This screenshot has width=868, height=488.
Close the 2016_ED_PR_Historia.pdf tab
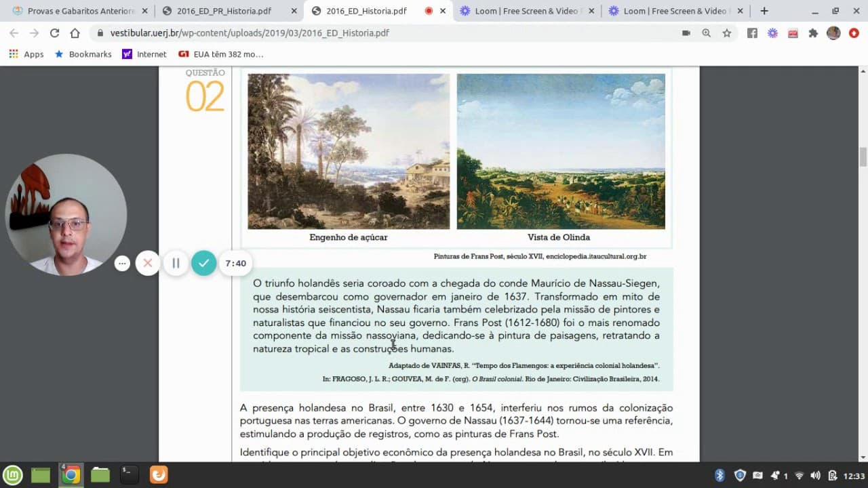click(294, 11)
